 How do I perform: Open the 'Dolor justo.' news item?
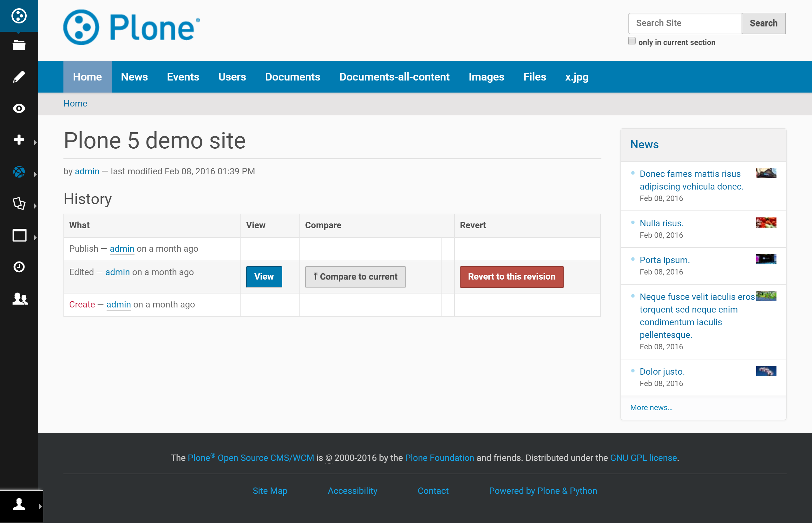(662, 371)
